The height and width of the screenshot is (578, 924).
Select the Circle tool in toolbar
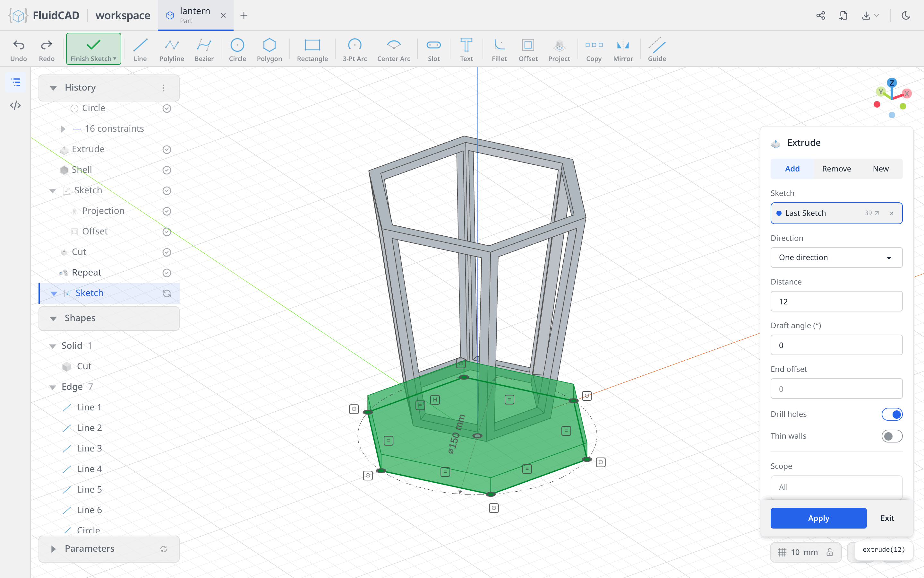click(237, 50)
